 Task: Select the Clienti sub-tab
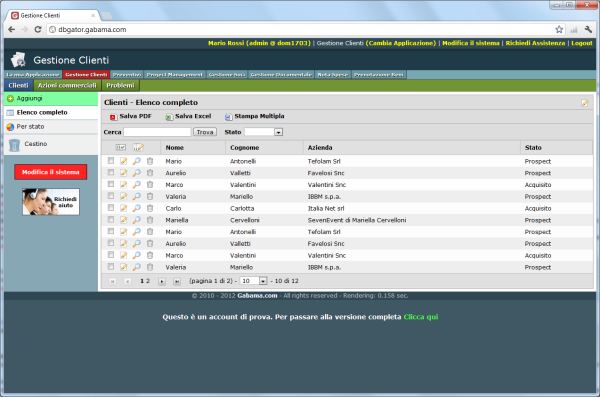[18, 85]
